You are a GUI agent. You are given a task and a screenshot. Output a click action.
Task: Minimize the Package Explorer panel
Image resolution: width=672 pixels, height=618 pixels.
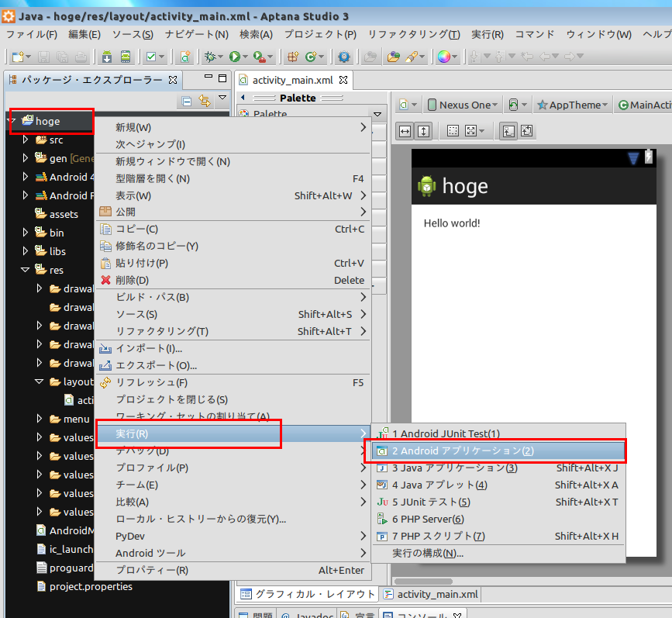point(208,77)
